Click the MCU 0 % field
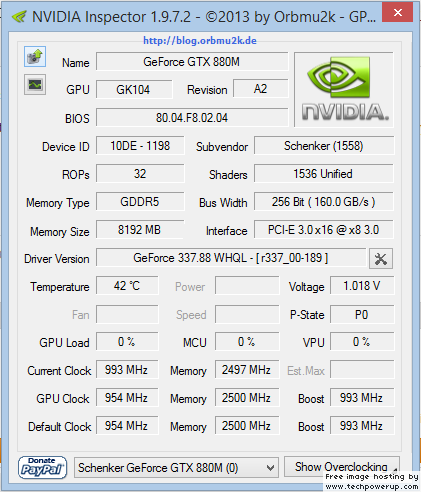 [247, 342]
